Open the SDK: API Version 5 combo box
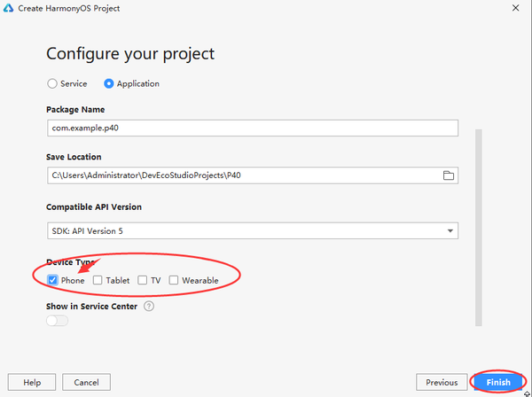This screenshot has height=397, width=532. tap(253, 231)
